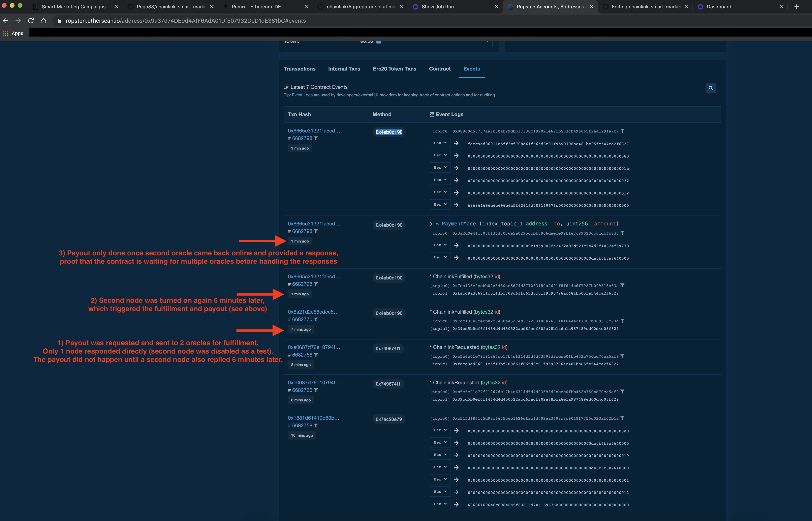
Task: Open the Event Logs link in the tip text
Action: pos(302,95)
